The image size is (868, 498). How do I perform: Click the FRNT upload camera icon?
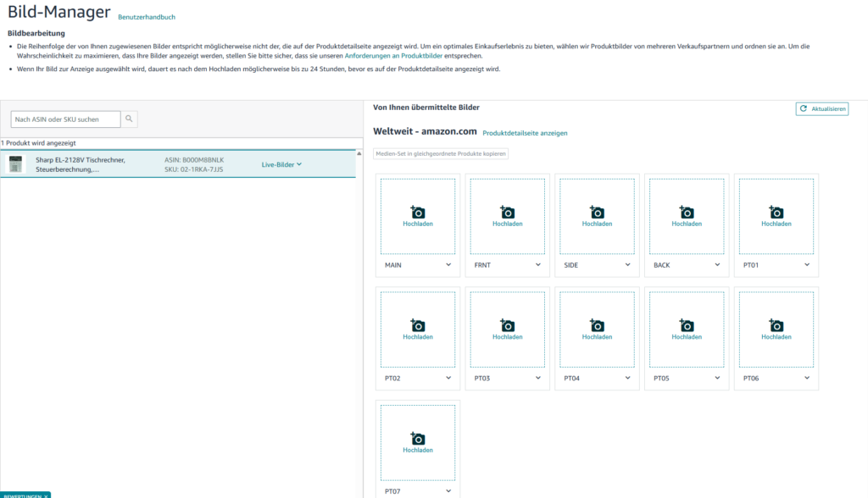[x=507, y=215]
